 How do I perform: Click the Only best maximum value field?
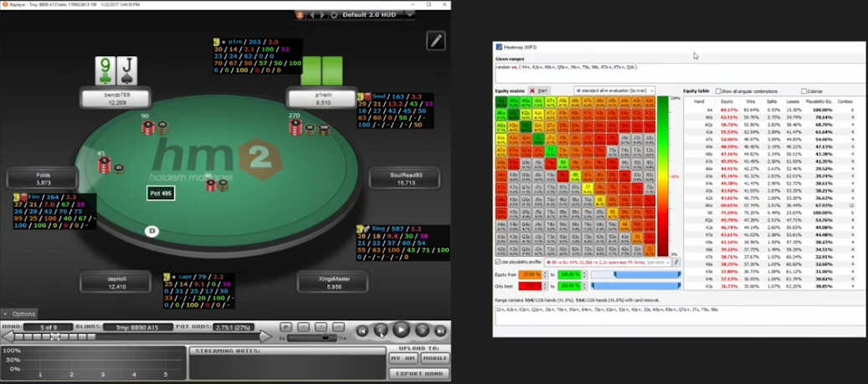(x=570, y=286)
